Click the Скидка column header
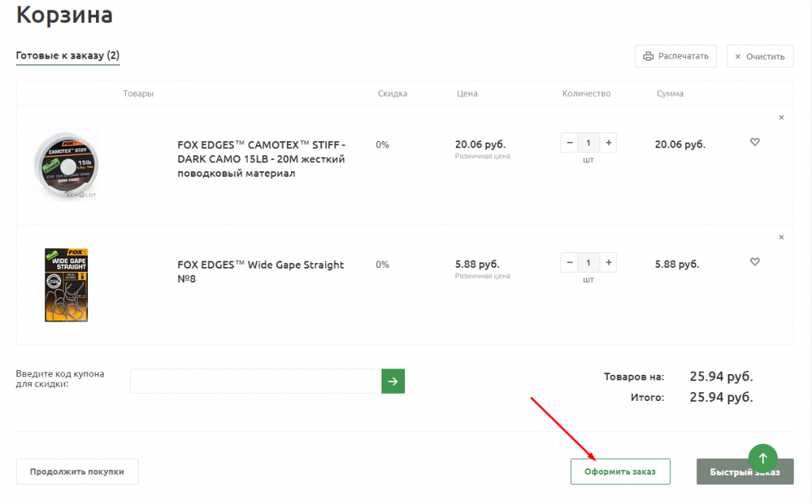 point(393,94)
